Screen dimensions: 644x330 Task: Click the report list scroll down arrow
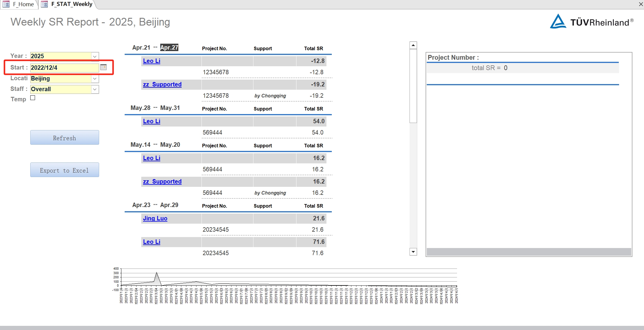point(413,252)
